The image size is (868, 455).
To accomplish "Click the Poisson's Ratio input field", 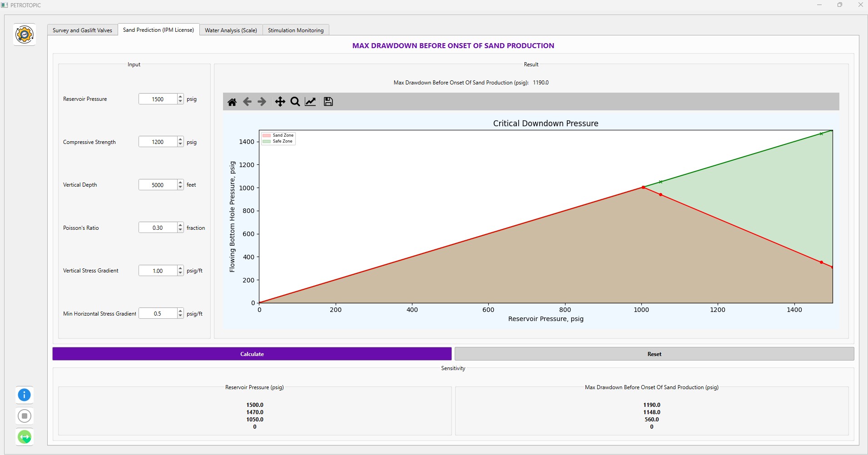I will 158,228.
